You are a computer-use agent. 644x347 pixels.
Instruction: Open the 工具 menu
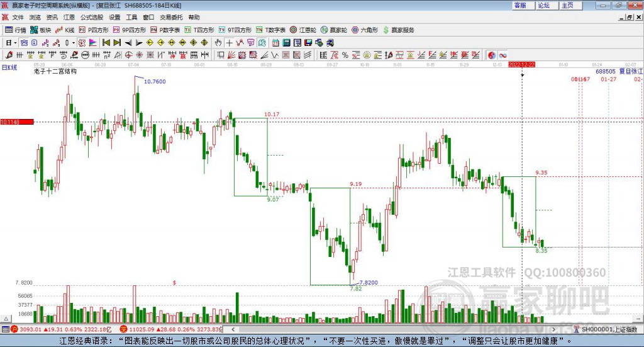(x=131, y=17)
